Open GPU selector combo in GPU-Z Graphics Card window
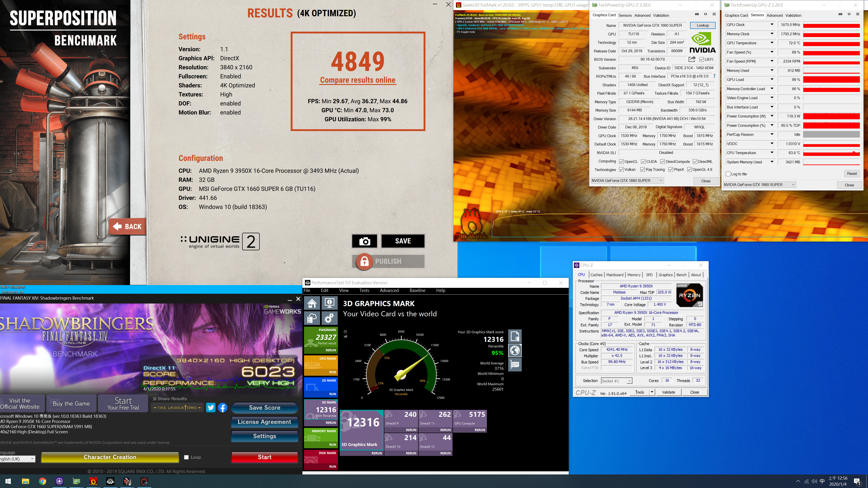The image size is (868, 488). [x=627, y=181]
